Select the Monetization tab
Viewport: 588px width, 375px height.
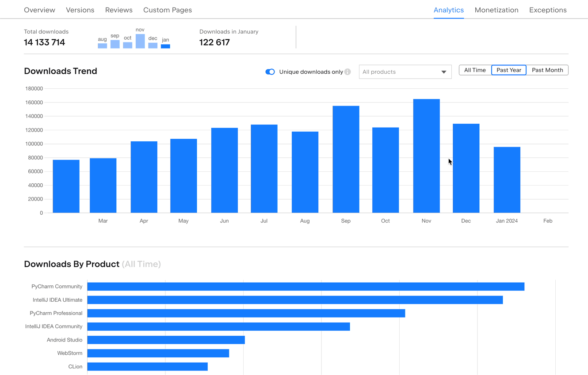pos(496,10)
